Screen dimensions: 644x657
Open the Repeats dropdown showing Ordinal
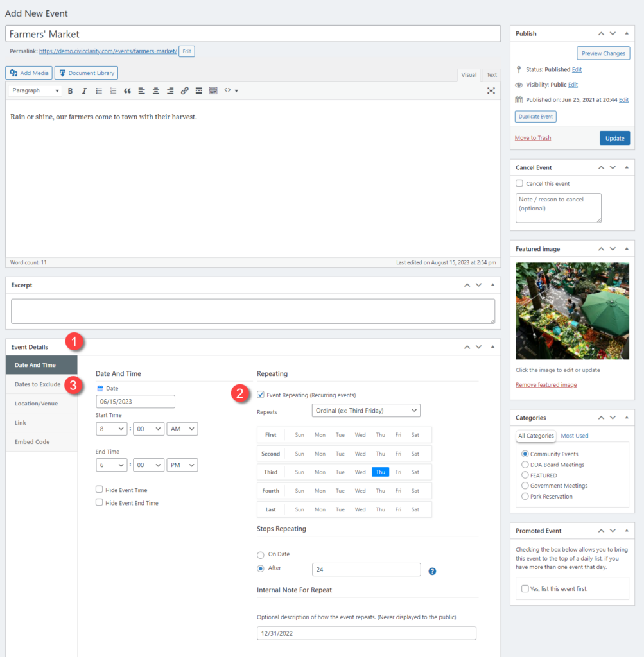pyautogui.click(x=366, y=410)
